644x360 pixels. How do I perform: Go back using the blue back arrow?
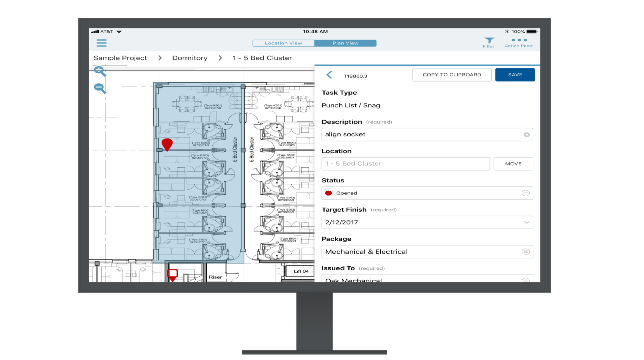329,75
